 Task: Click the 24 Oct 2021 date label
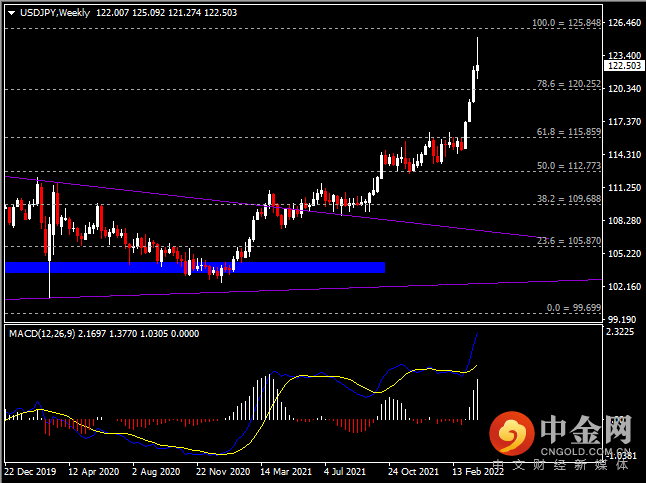click(413, 471)
